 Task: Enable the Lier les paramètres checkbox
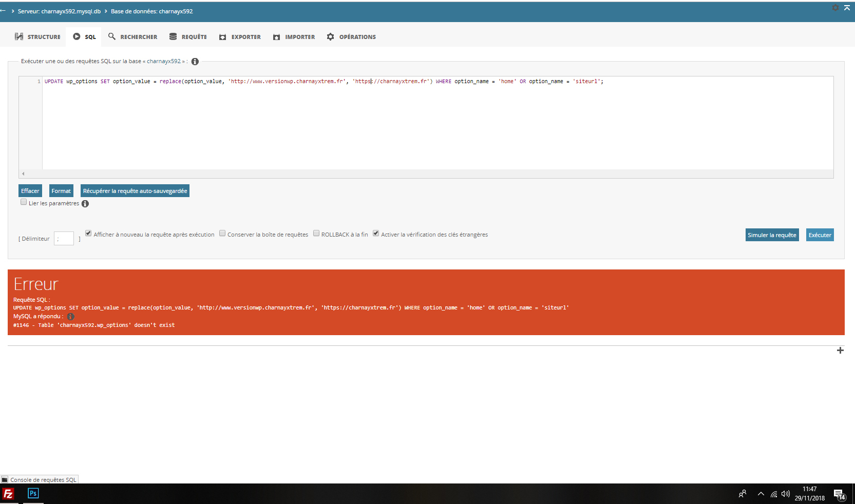tap(24, 202)
